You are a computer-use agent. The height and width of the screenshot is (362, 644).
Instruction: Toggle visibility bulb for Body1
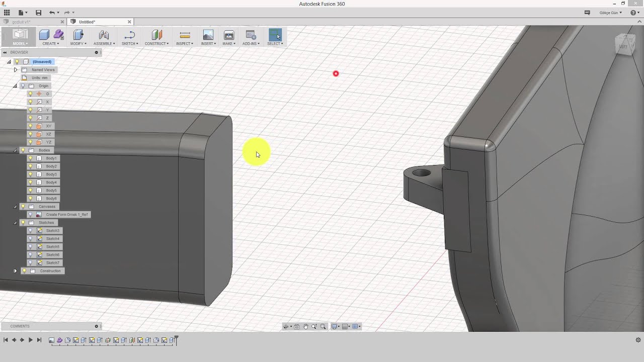tap(30, 158)
